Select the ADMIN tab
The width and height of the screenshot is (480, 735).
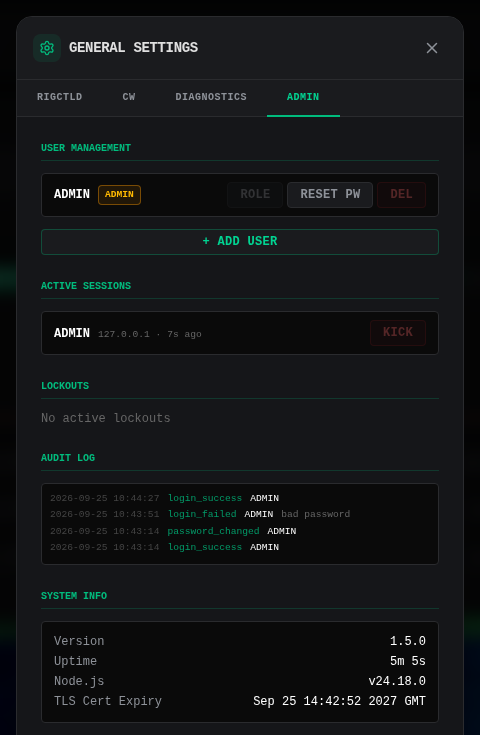pos(303,97)
